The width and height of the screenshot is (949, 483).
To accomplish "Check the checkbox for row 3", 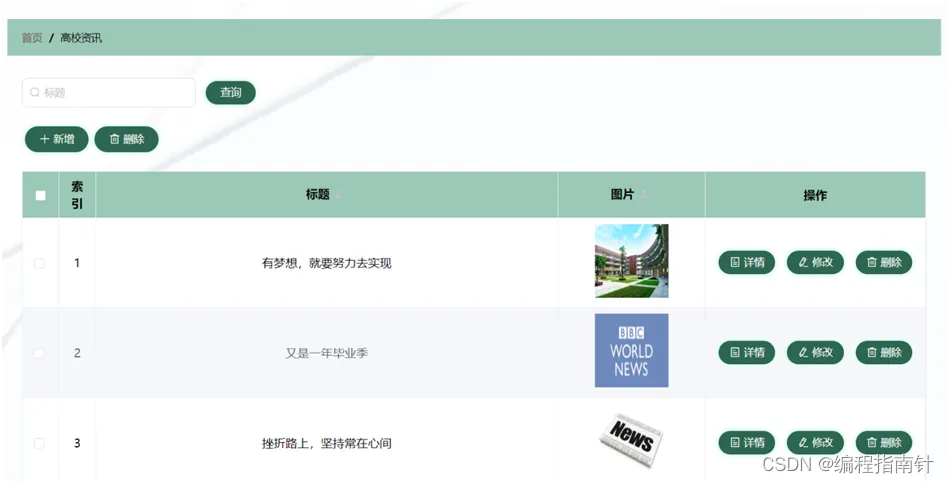I will (39, 443).
